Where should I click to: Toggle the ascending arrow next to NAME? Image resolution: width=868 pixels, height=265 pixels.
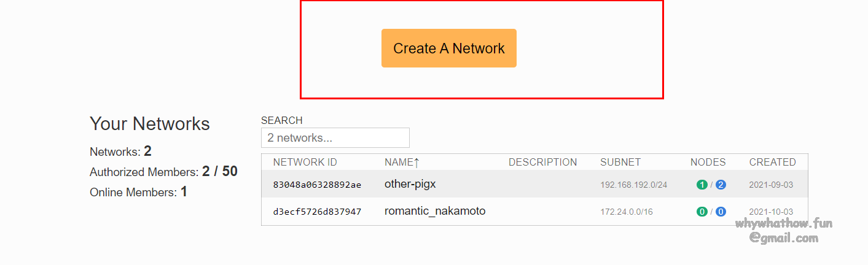(416, 163)
